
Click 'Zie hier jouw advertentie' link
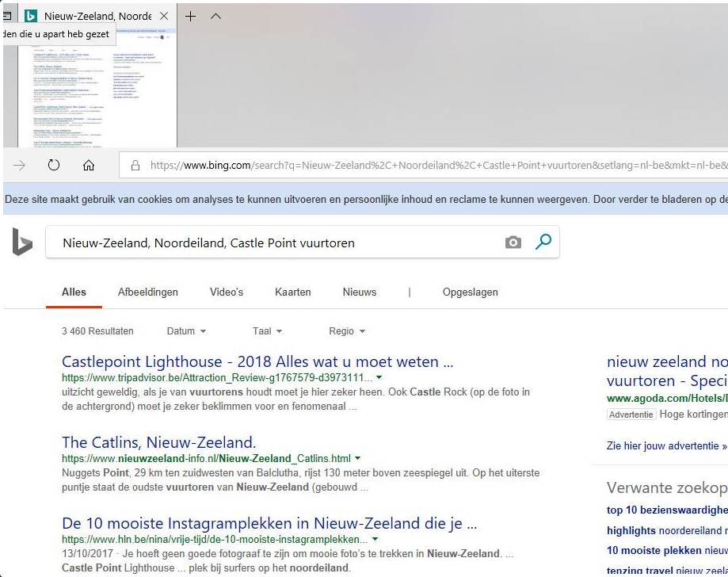pos(667,446)
